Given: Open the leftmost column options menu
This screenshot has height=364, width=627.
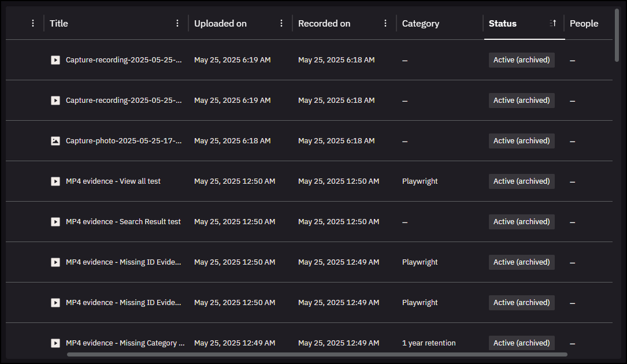Looking at the screenshot, I should pos(33,24).
